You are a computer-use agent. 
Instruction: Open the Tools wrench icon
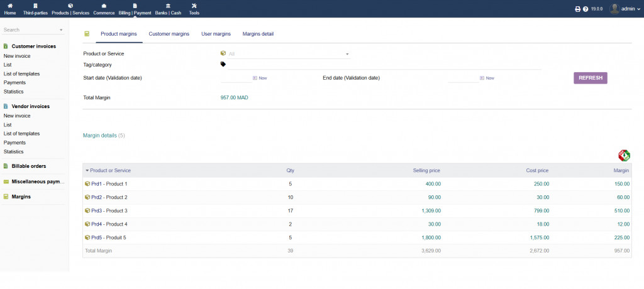click(194, 6)
